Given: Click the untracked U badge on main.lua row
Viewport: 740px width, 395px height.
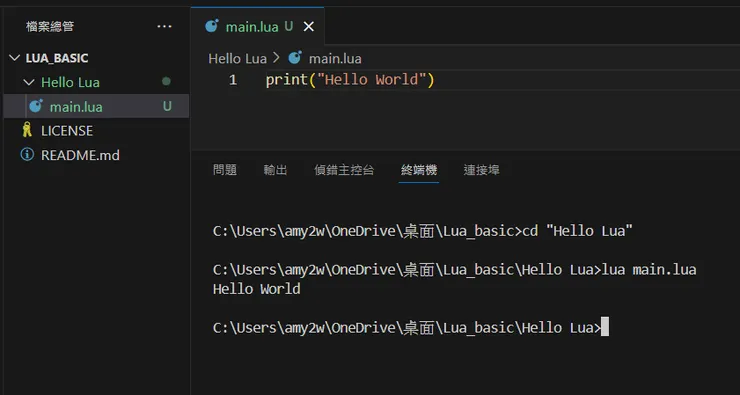Looking at the screenshot, I should [167, 107].
